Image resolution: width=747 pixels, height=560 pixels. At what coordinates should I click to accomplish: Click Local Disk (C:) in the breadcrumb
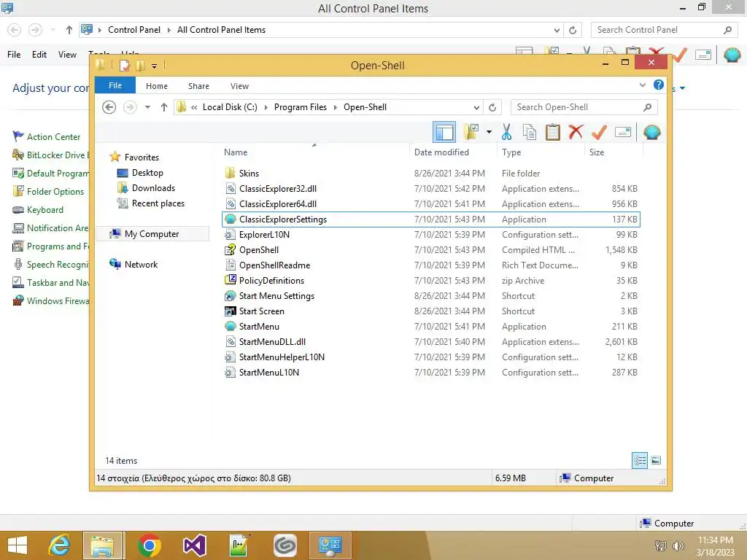click(230, 107)
